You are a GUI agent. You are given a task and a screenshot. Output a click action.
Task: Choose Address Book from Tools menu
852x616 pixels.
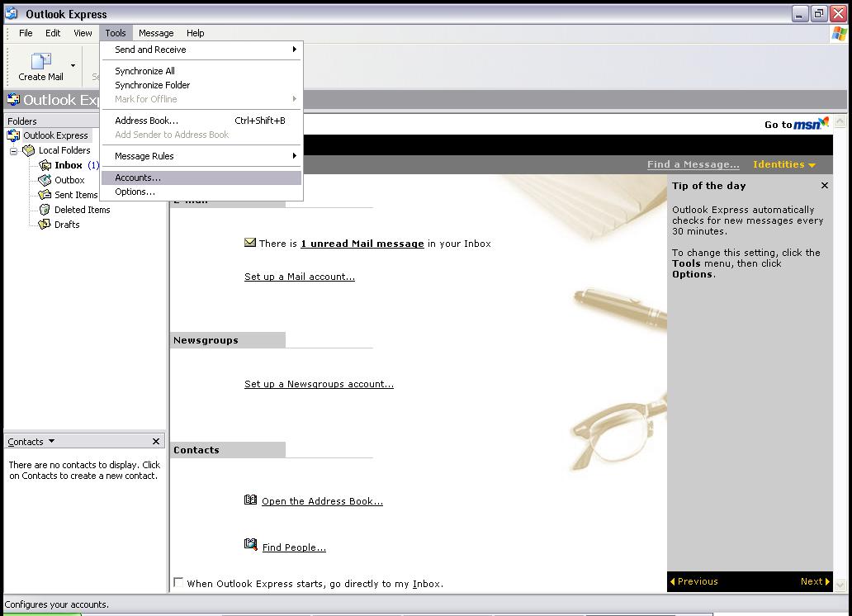coord(201,121)
